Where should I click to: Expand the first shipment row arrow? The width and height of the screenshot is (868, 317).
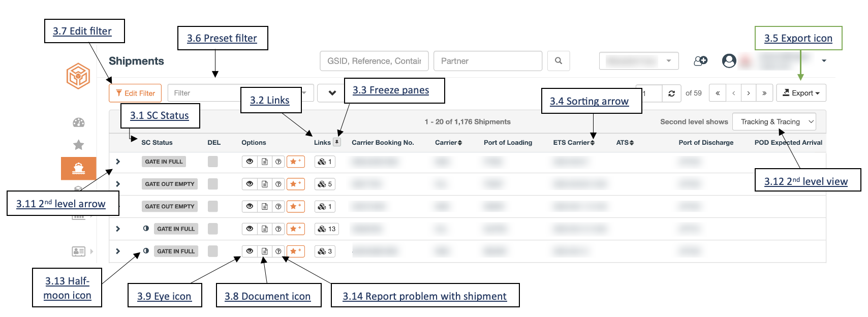click(x=118, y=162)
